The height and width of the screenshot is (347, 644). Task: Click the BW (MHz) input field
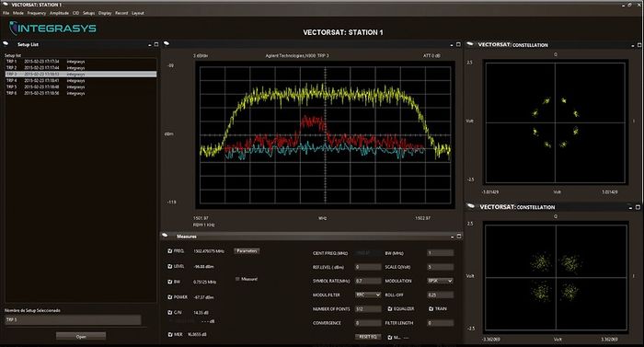(441, 253)
